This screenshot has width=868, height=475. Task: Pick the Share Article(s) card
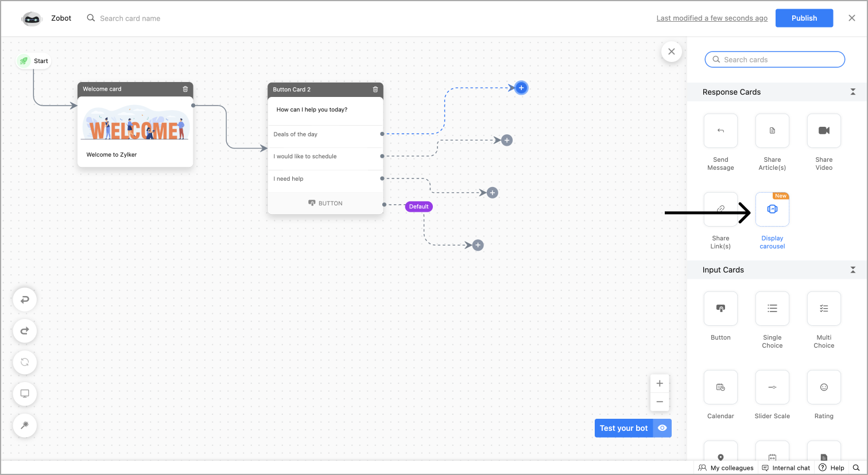click(x=772, y=131)
